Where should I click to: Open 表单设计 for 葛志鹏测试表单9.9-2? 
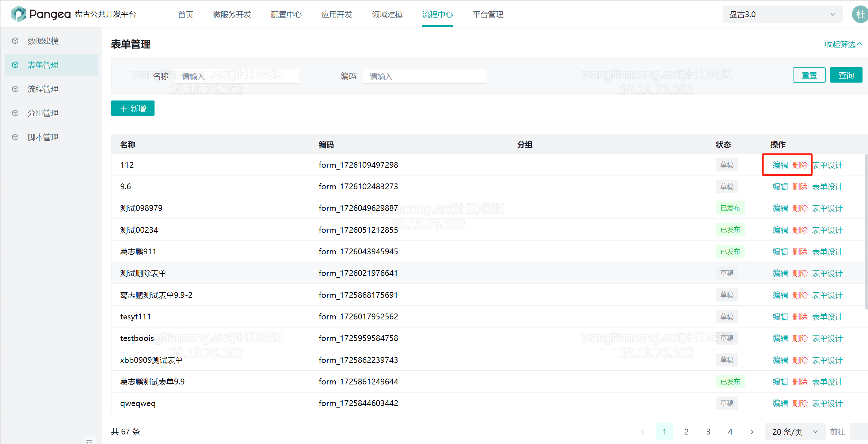(827, 295)
